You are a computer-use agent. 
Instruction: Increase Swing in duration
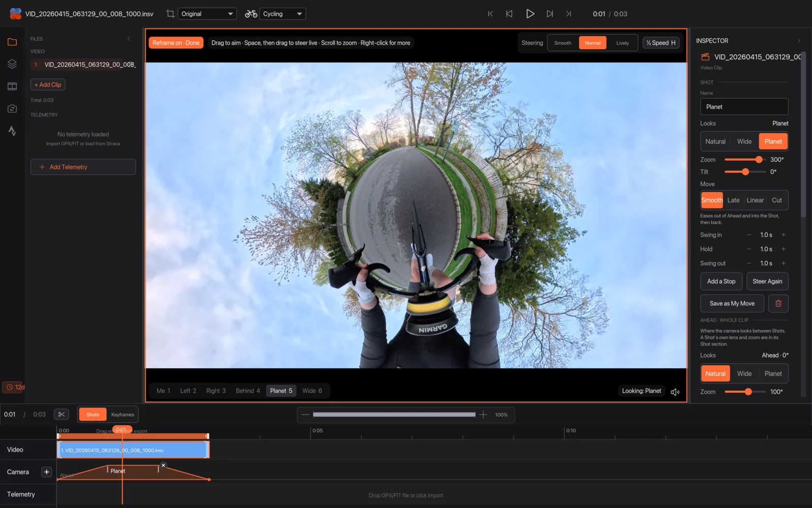[x=784, y=235]
